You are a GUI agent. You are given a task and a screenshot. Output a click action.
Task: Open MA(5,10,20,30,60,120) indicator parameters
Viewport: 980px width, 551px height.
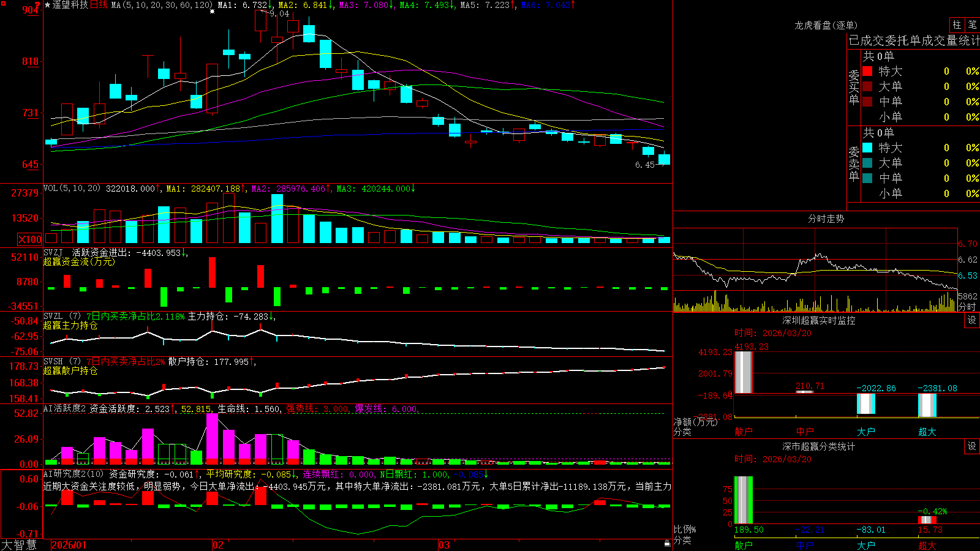point(162,5)
